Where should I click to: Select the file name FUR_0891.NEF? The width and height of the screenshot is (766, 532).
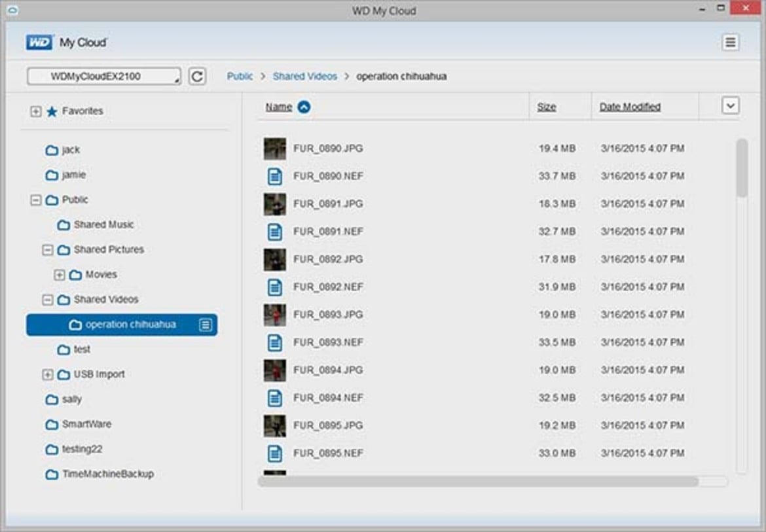[328, 232]
